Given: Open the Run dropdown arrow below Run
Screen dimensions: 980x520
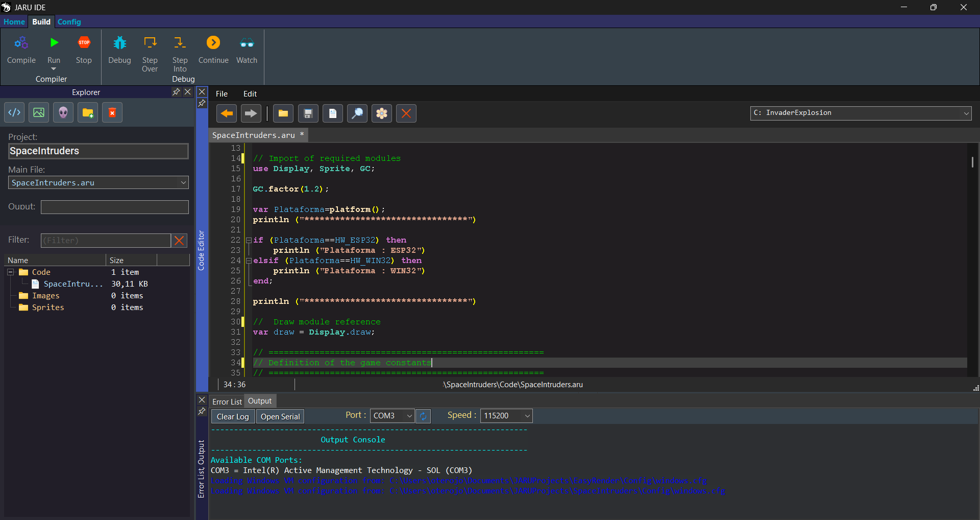Looking at the screenshot, I should click(x=54, y=69).
